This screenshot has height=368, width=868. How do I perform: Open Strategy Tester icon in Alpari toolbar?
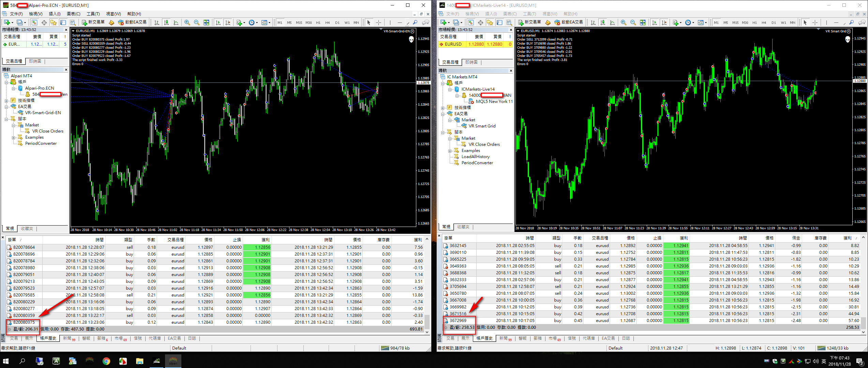tap(73, 22)
